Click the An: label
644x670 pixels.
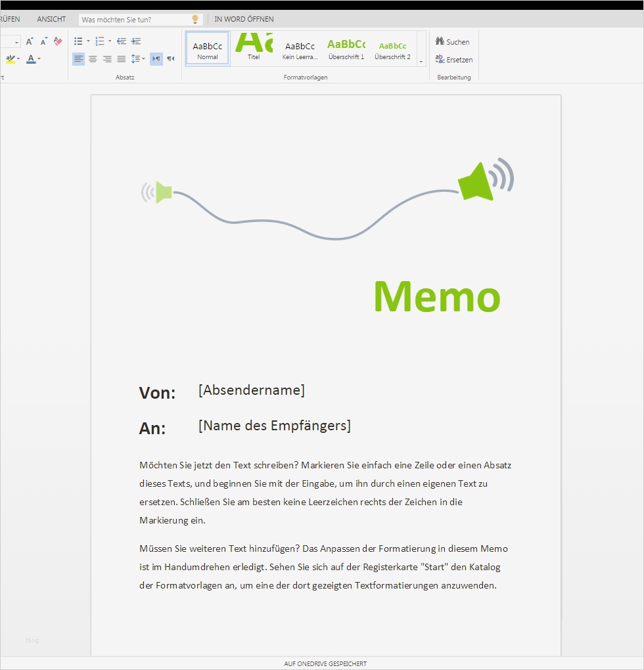click(152, 428)
